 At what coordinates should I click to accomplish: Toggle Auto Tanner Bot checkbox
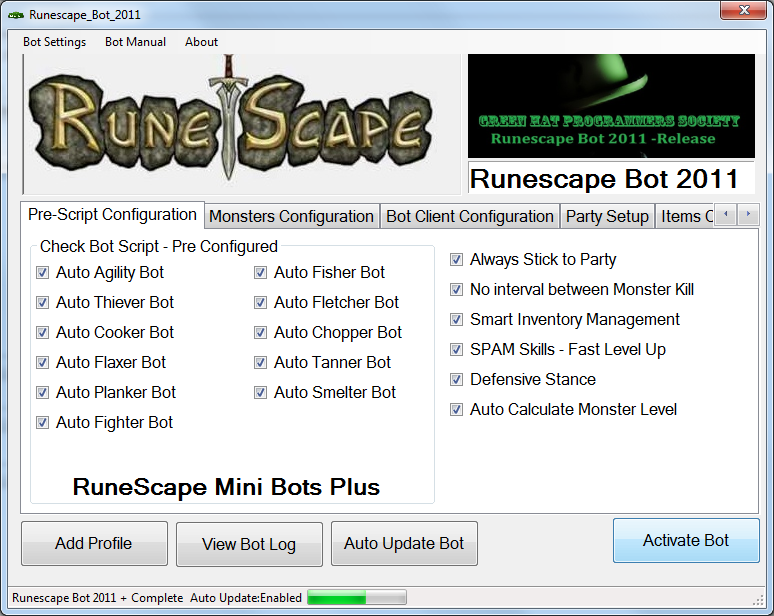click(260, 363)
